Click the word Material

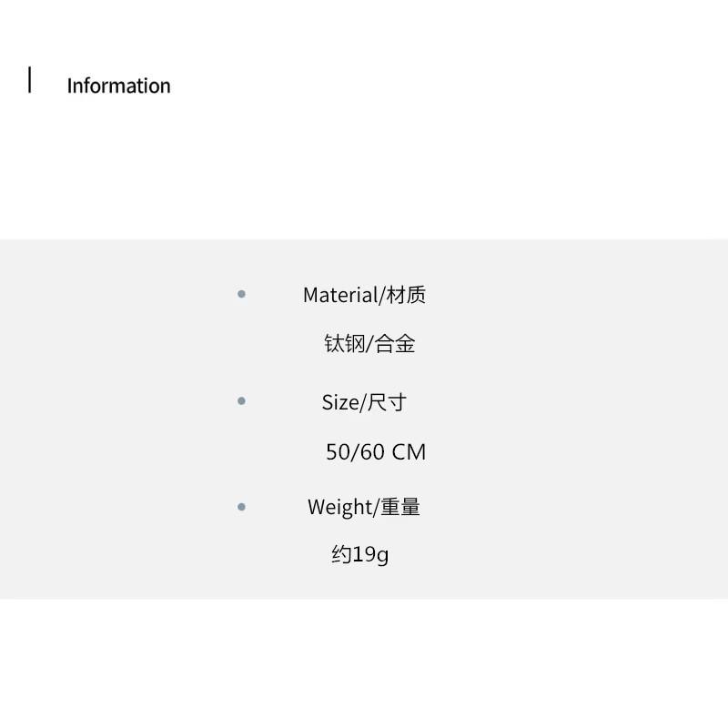tap(339, 295)
